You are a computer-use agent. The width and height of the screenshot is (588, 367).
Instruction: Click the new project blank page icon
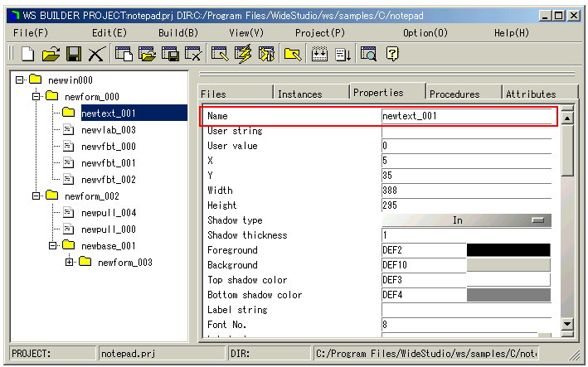point(27,54)
